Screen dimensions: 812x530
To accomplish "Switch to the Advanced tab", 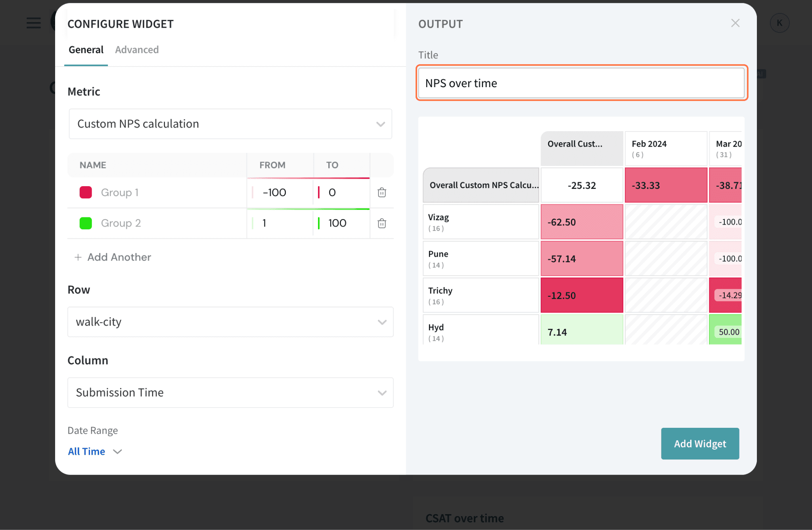I will pyautogui.click(x=137, y=50).
